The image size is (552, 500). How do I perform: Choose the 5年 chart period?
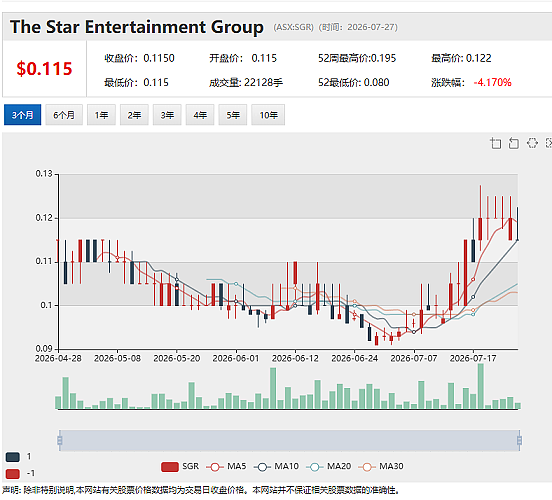coord(233,115)
